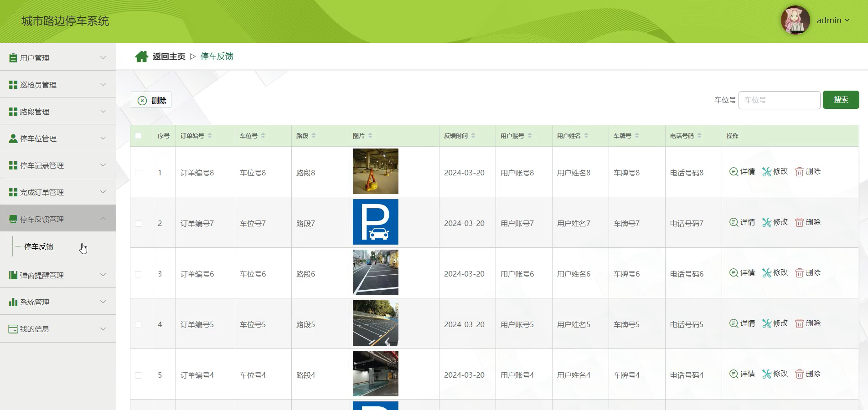Click the 系统管理 bar chart icon
The height and width of the screenshot is (410, 868).
(13, 302)
